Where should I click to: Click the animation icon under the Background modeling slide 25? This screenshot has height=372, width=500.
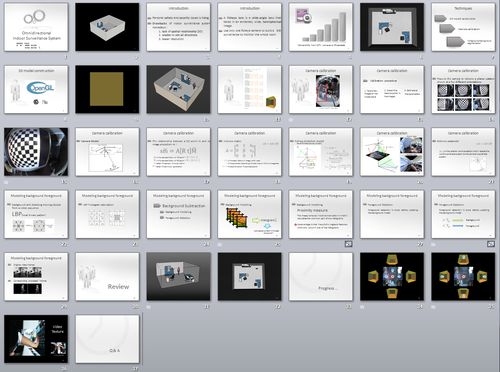[220, 244]
